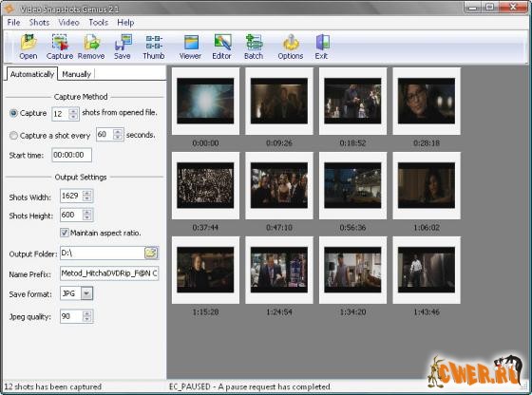Toggle the Maintain aspect ratio checkbox
Viewport: 532px width, 395px height.
[x=65, y=233]
